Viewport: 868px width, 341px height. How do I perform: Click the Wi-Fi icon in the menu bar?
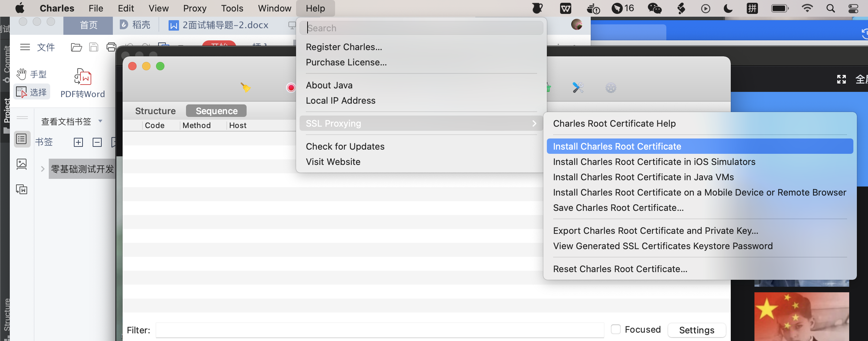click(x=807, y=8)
